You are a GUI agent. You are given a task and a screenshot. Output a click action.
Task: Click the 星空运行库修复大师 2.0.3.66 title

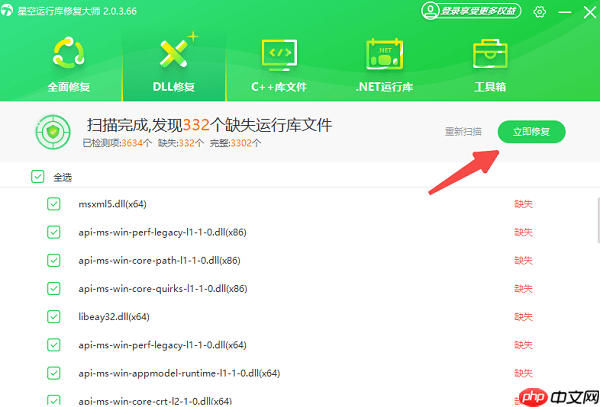pyautogui.click(x=77, y=11)
